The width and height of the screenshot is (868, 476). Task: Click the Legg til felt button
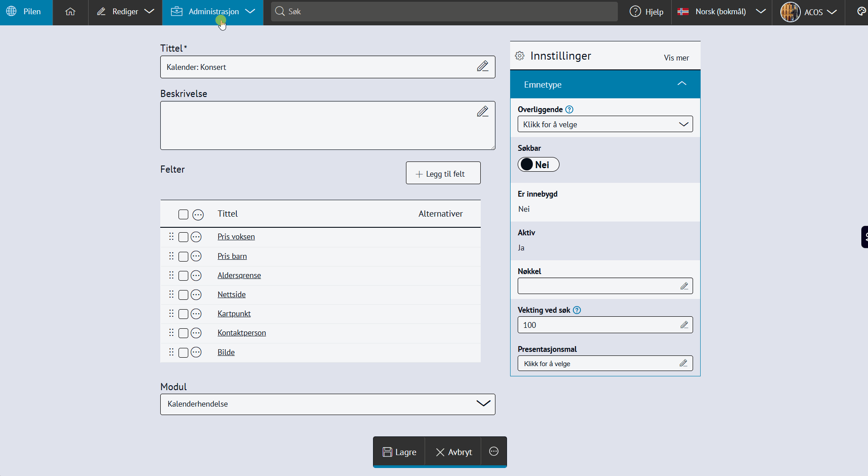443,173
